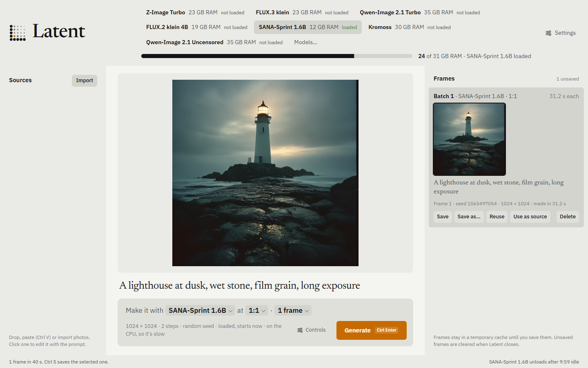The image size is (588, 368).
Task: Select the FLUX.2 klein 4B model
Action: coord(197,27)
